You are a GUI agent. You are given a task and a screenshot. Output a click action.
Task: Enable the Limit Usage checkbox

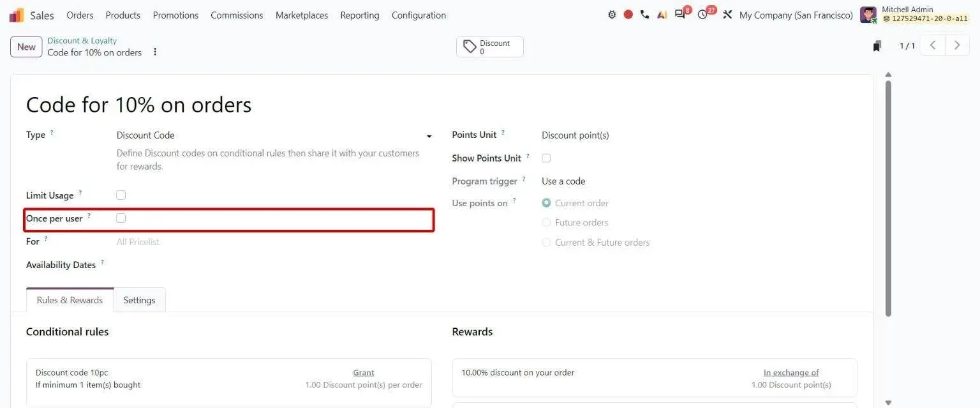point(121,195)
